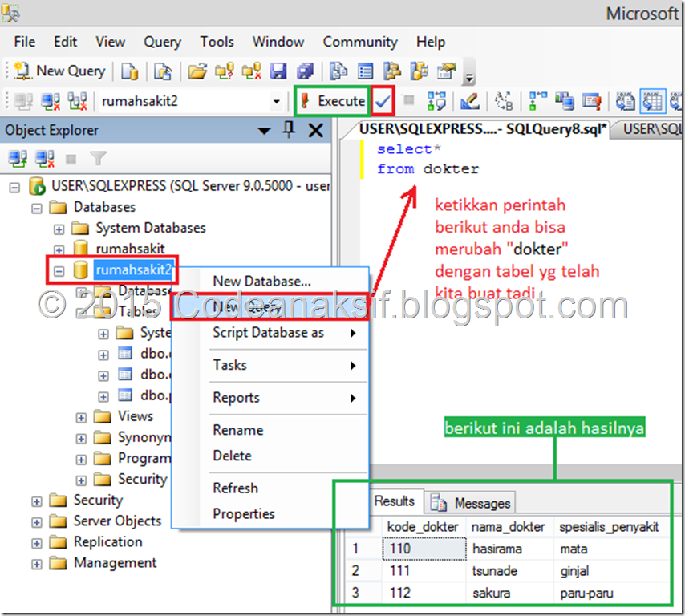This screenshot has height=616, width=685.
Task: Expand the Server Objects folder
Action: point(37,522)
